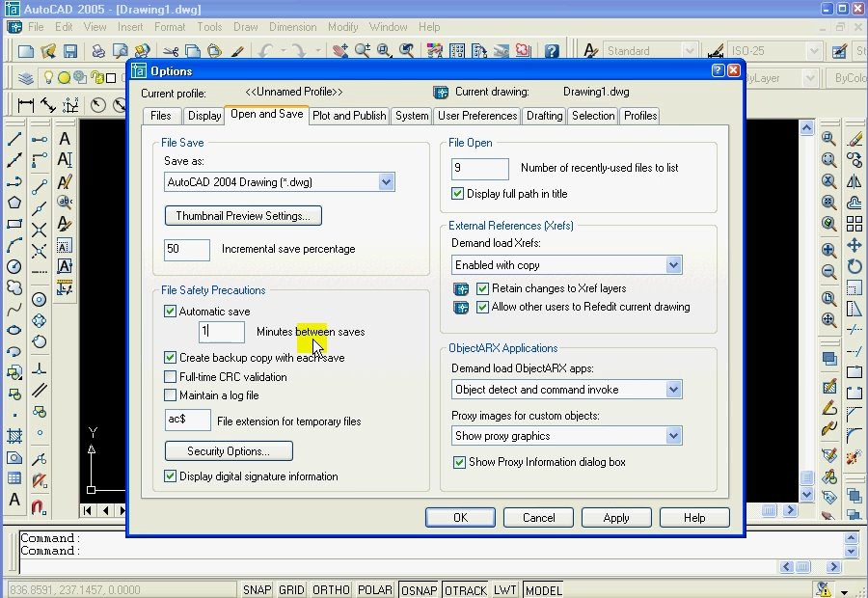Click the Cut scissors icon
Screen dimensions: 868x598
[171, 51]
